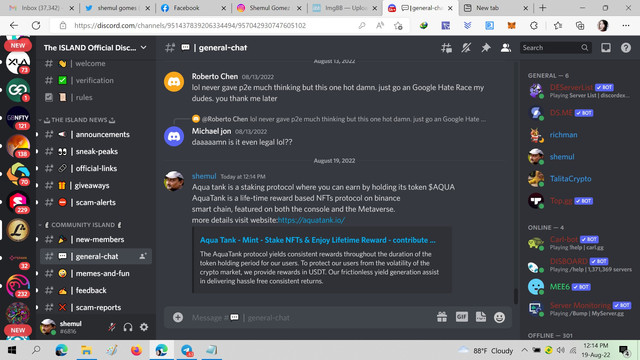Screen dimensions: 640x360
Task: Add this page to favorites star
Action: 398,26
